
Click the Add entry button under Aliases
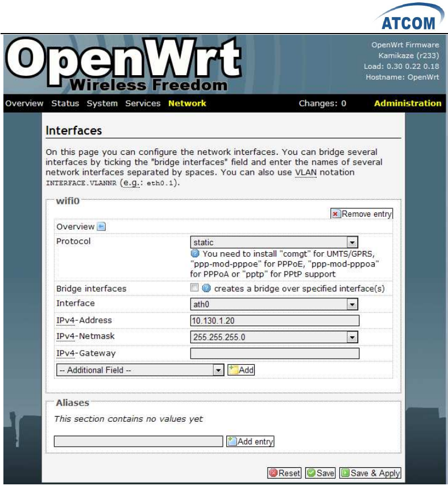point(250,442)
